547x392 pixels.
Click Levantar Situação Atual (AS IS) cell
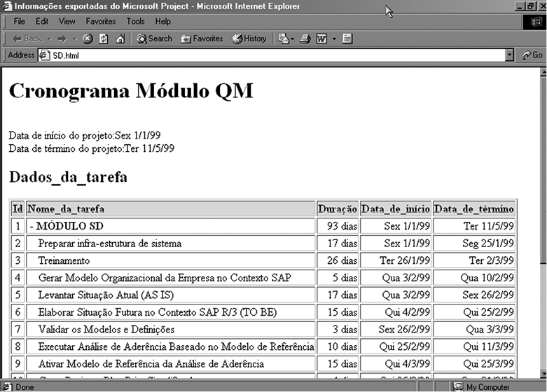(x=171, y=295)
